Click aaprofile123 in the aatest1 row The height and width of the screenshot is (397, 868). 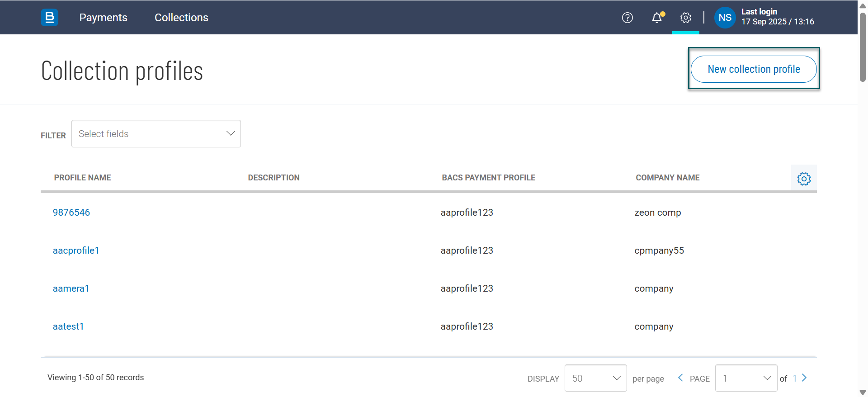click(467, 326)
